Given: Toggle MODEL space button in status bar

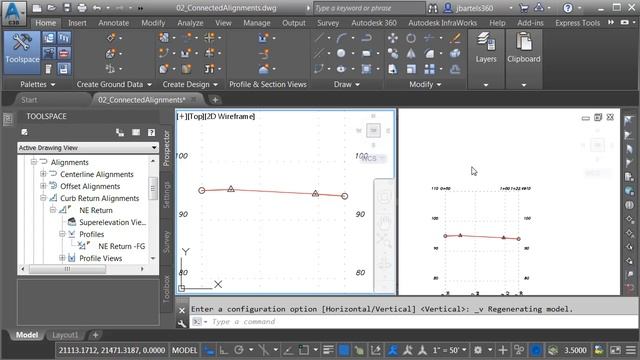Looking at the screenshot, I should [184, 350].
